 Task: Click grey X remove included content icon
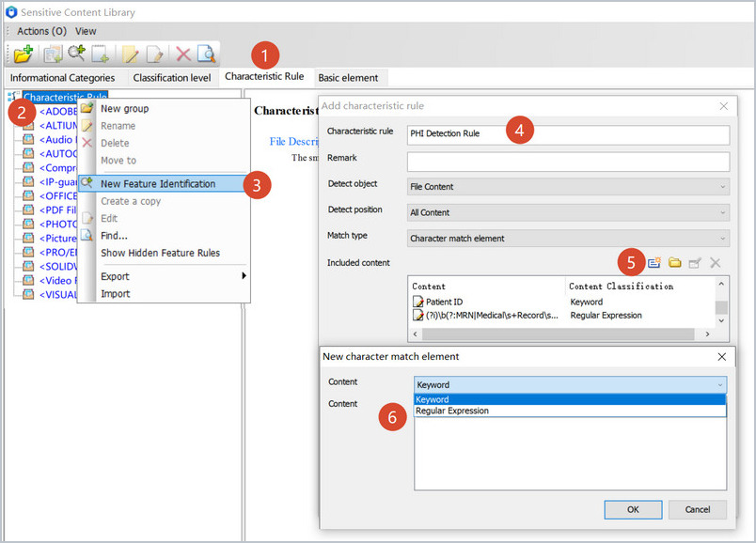point(715,263)
